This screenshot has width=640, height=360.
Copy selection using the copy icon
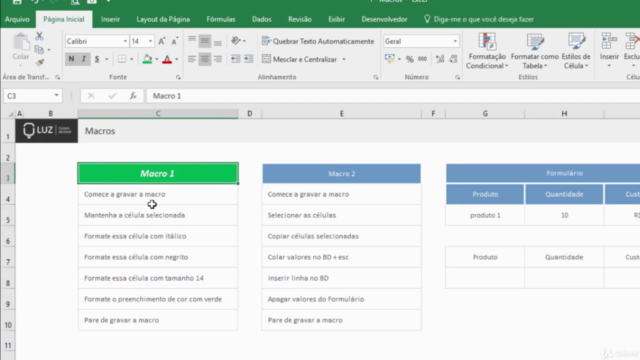point(39,49)
